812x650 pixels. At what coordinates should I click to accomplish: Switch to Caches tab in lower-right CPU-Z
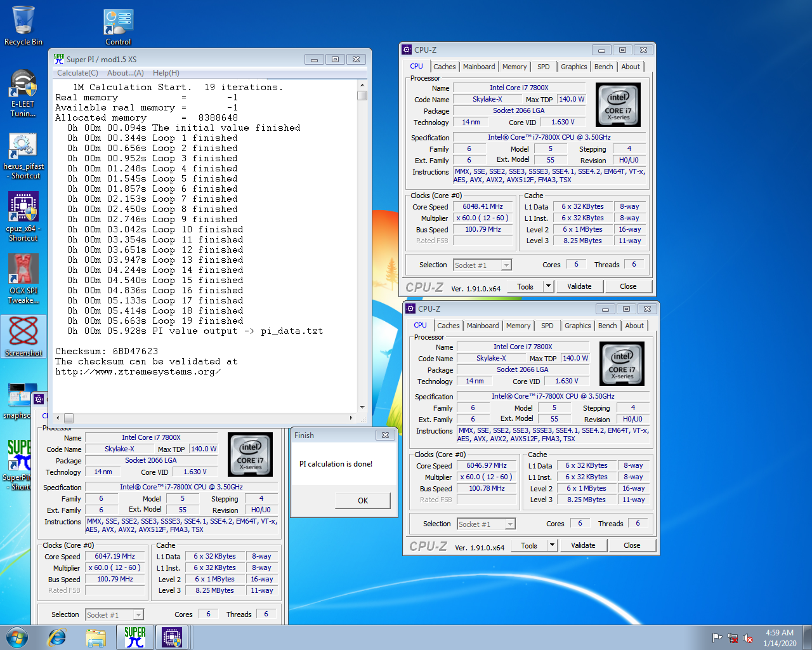point(448,326)
